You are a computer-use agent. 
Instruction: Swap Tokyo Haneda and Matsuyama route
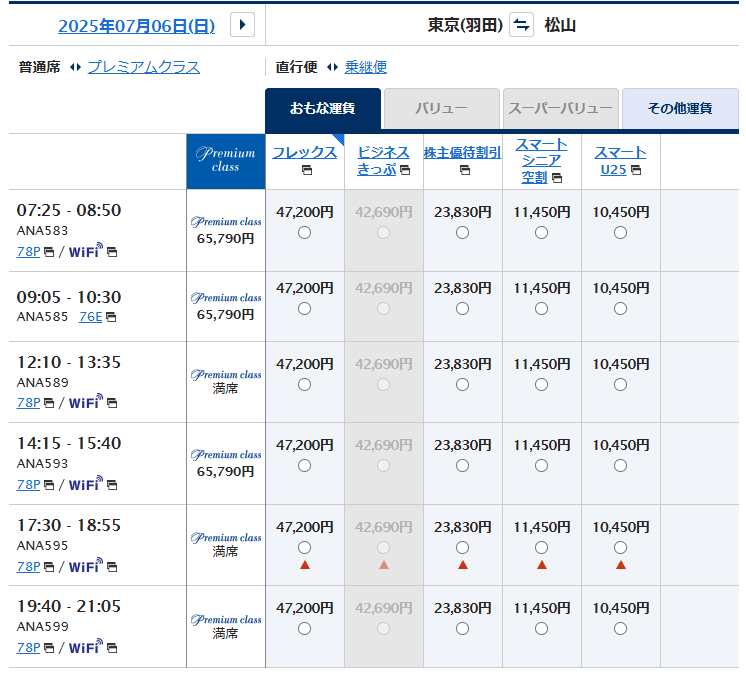(521, 25)
